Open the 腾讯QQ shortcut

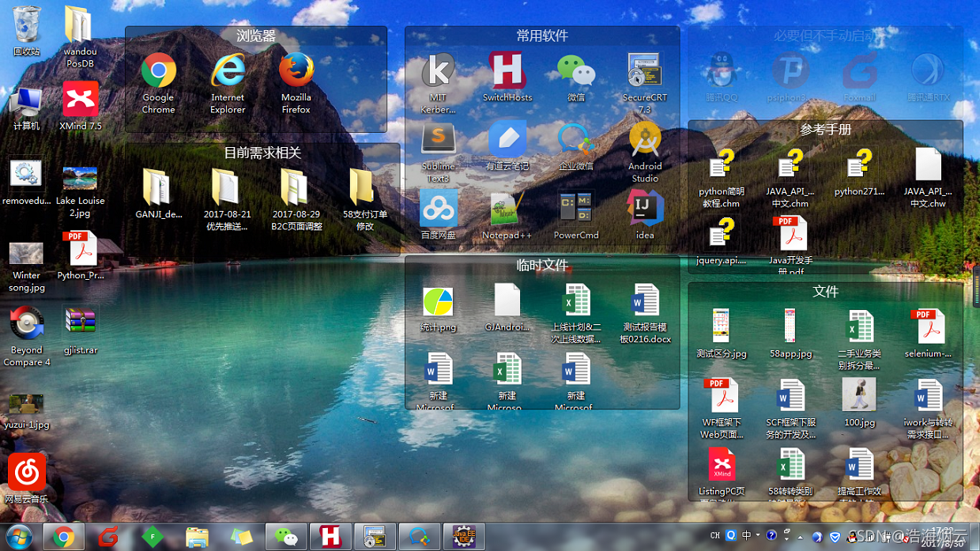(721, 71)
